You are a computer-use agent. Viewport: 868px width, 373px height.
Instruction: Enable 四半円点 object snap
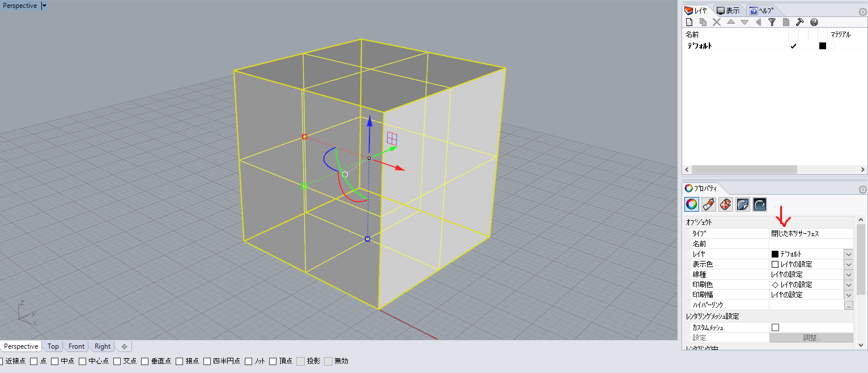coord(207,361)
